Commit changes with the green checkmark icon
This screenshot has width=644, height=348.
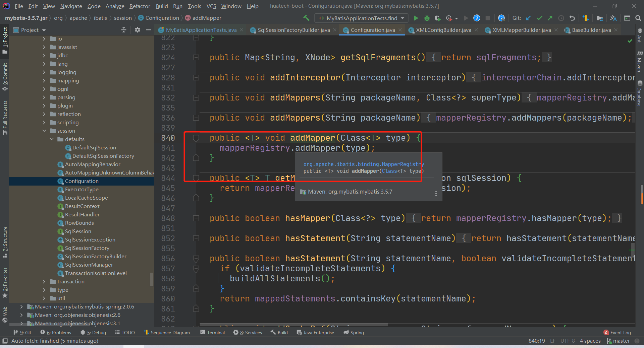tap(539, 18)
